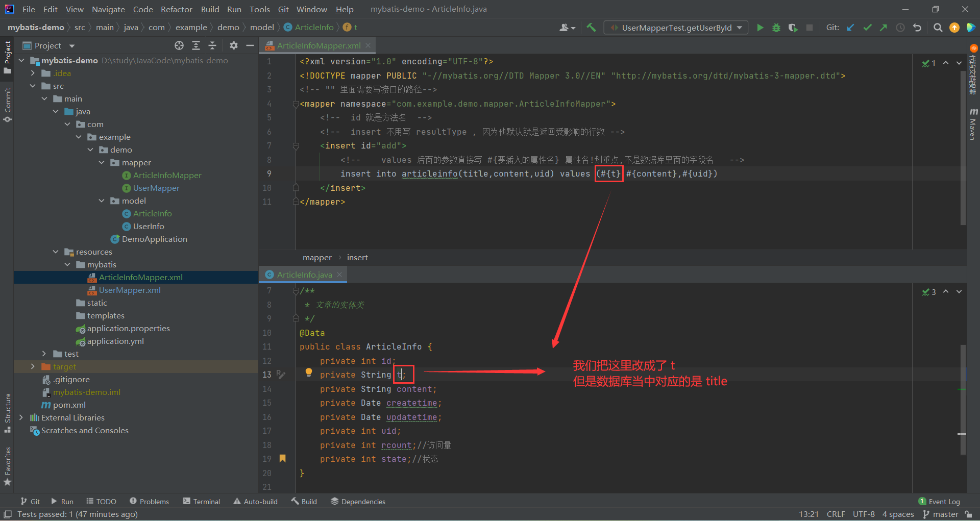Hide the Project tool window
Screen dimensions: 980x521
(x=250, y=45)
